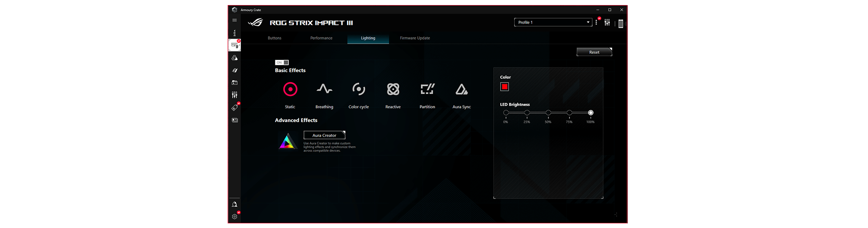This screenshot has height=228, width=868.
Task: Open the Settings gear in sidebar
Action: tap(234, 217)
